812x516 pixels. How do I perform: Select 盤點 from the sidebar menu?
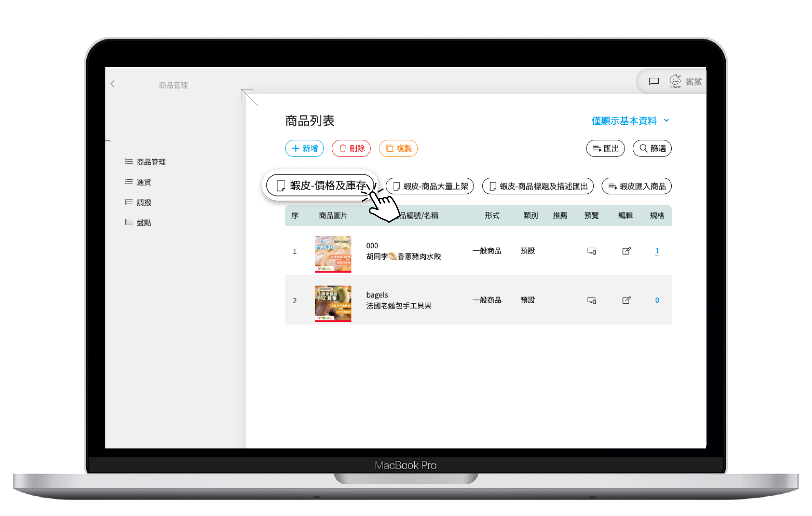(x=144, y=223)
